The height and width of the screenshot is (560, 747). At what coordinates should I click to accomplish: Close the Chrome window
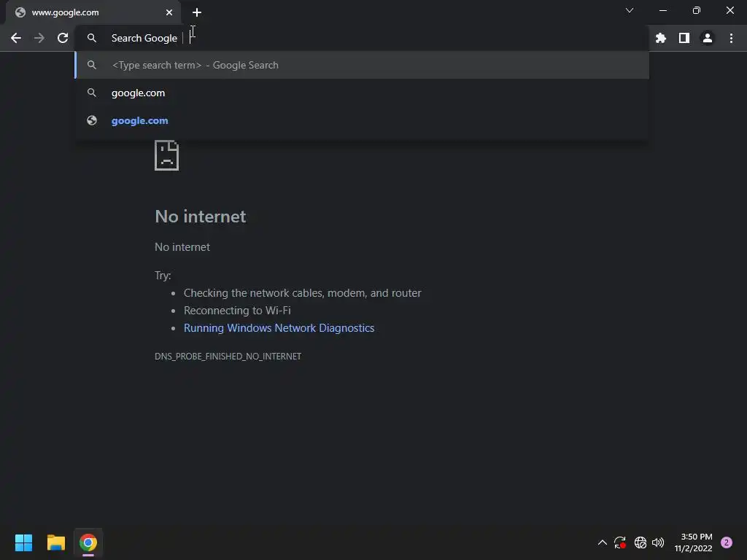tap(729, 10)
